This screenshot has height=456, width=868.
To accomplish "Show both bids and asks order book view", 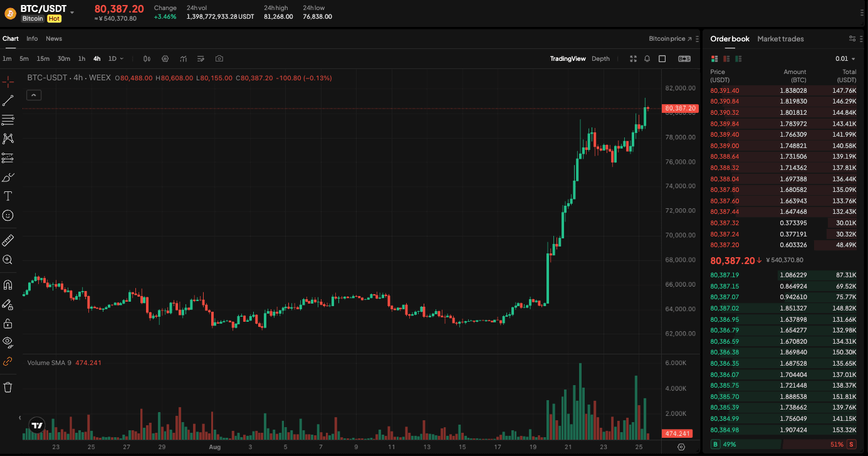I will point(714,59).
